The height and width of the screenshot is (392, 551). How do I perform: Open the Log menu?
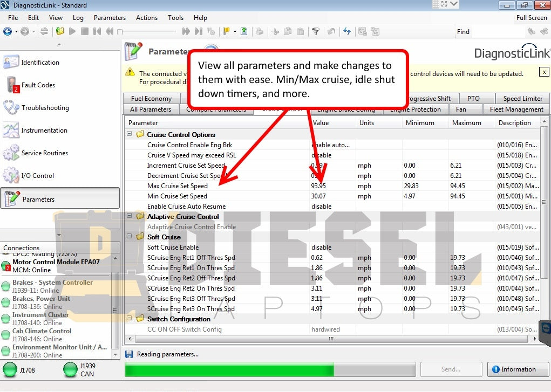click(78, 18)
